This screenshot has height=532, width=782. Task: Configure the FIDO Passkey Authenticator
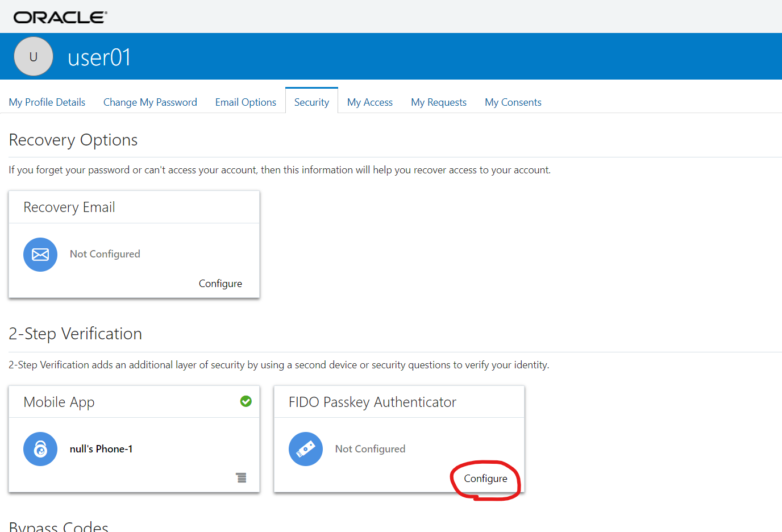tap(486, 479)
